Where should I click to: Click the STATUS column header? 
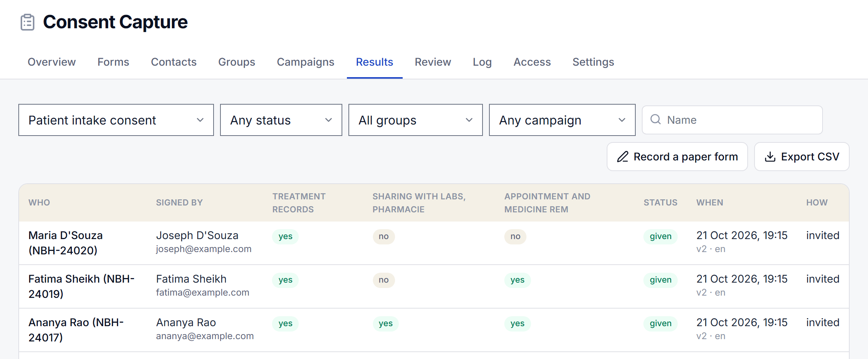click(661, 202)
